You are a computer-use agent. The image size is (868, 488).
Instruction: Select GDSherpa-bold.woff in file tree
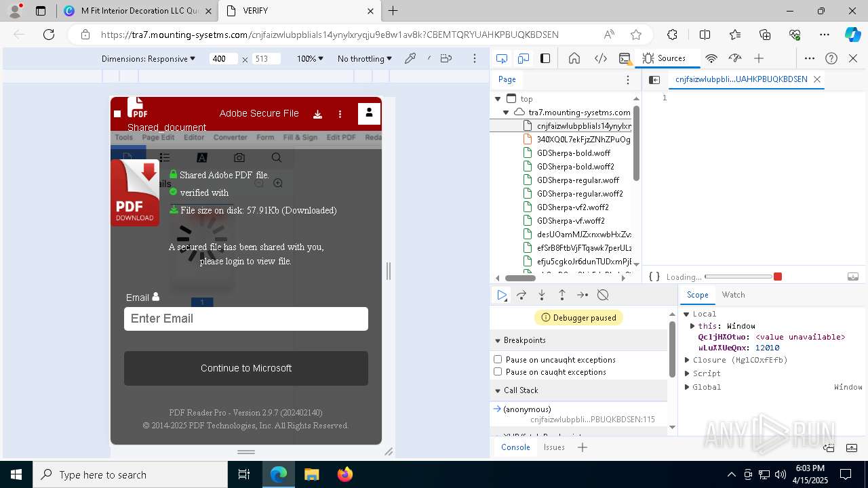[x=574, y=153]
